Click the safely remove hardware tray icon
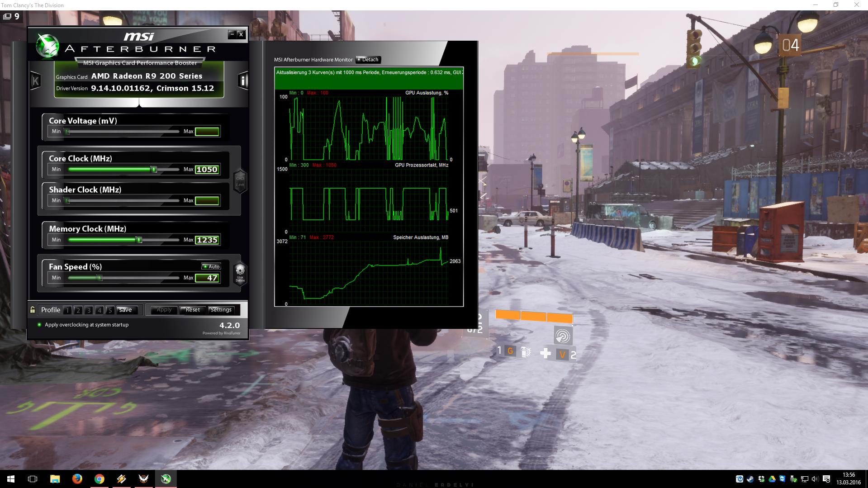The width and height of the screenshot is (868, 488). click(793, 479)
